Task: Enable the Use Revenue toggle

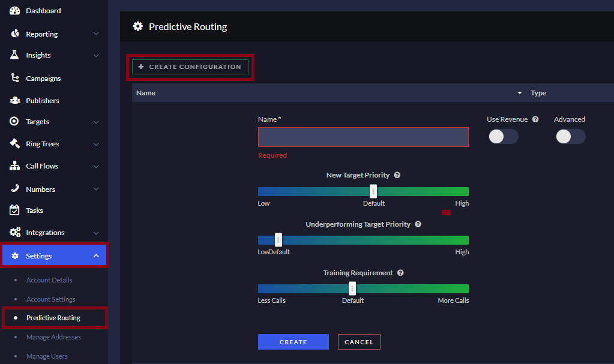Action: pos(503,137)
